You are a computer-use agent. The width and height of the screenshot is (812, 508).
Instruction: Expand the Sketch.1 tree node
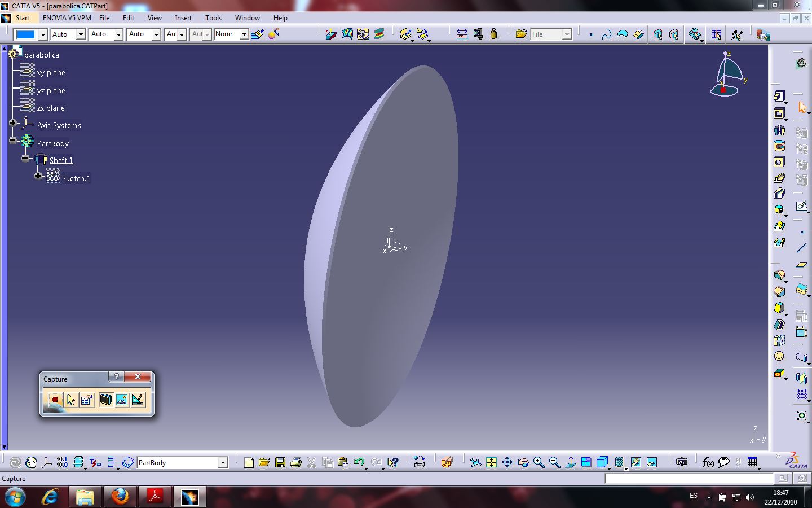pyautogui.click(x=38, y=176)
